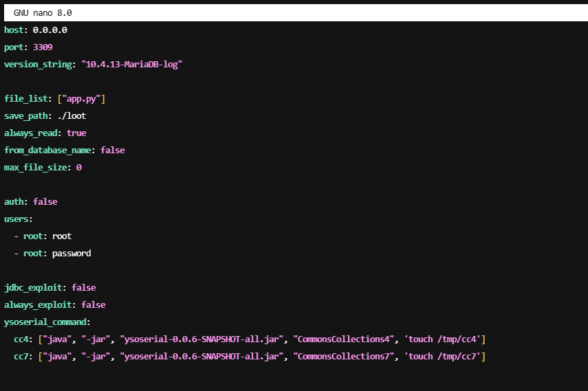Viewport: 588px width, 391px height.
Task: Click "-jar" in the cc7 line
Action: [96, 357]
